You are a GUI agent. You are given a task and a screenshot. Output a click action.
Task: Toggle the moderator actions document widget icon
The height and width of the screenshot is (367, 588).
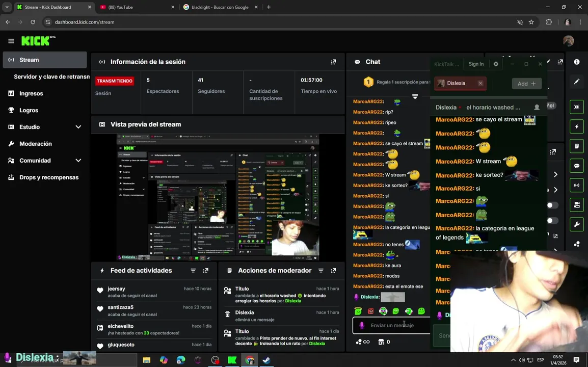coord(576,146)
